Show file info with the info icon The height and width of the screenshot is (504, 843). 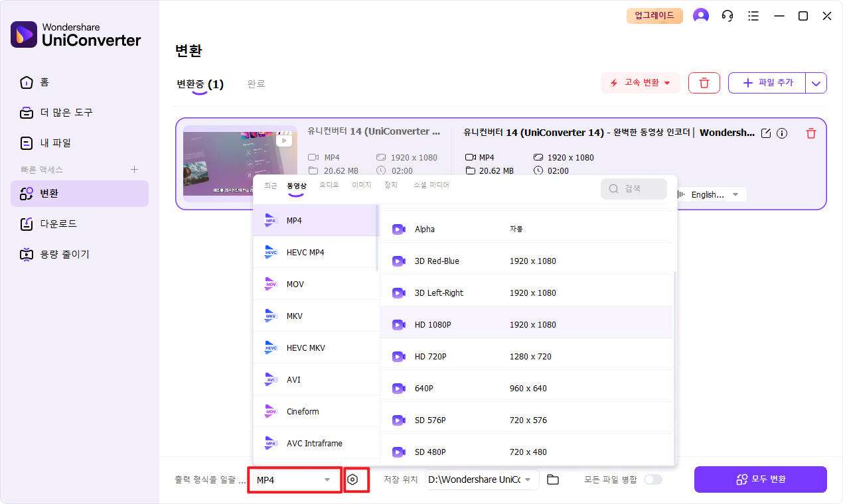pos(782,133)
